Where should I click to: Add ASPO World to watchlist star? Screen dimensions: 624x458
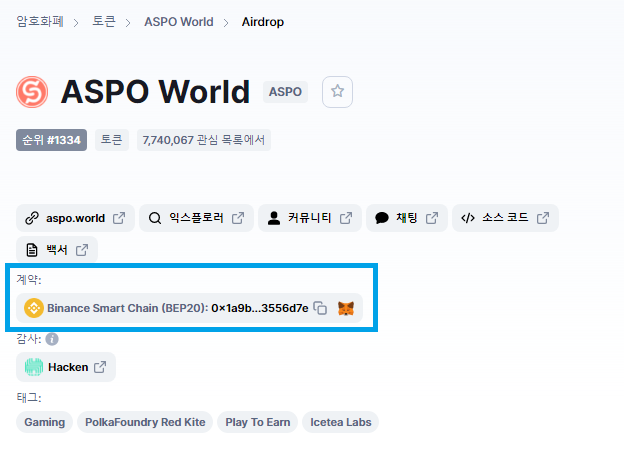337,92
